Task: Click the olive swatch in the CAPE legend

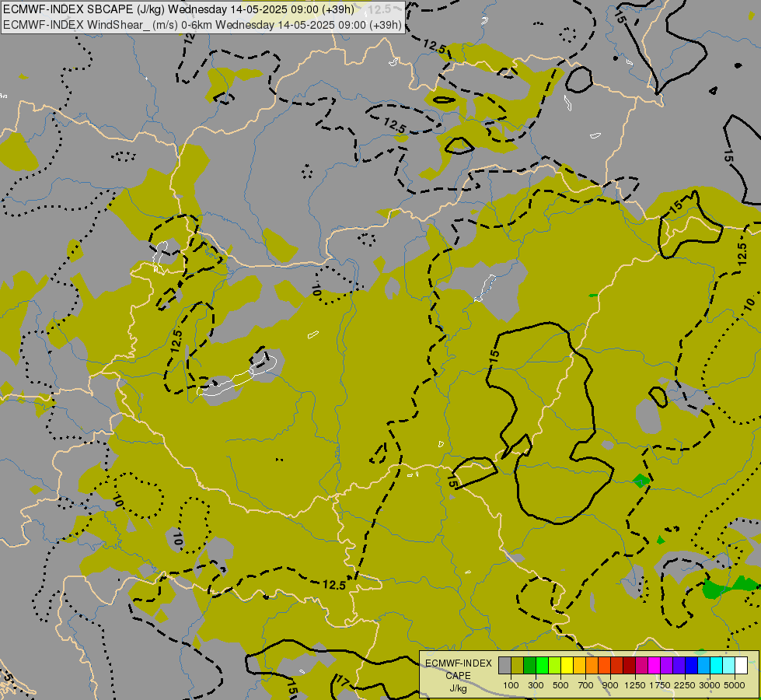Action: tap(517, 665)
